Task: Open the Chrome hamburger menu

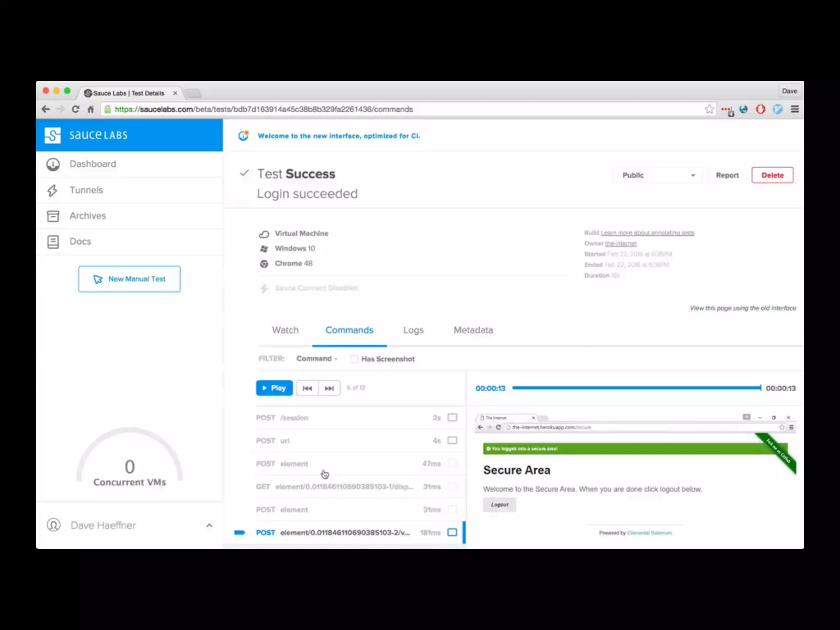Action: [794, 109]
